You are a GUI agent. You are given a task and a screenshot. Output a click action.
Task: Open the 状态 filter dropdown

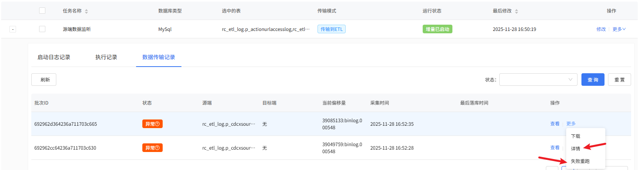538,80
